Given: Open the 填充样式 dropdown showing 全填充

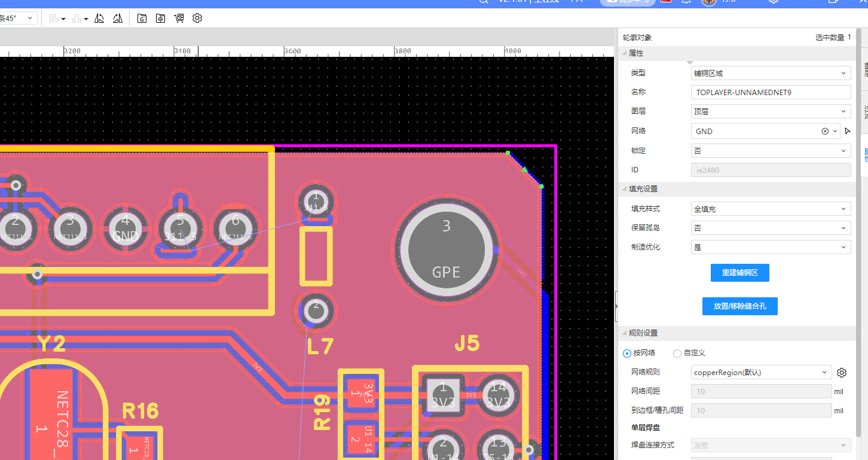Looking at the screenshot, I should 771,209.
